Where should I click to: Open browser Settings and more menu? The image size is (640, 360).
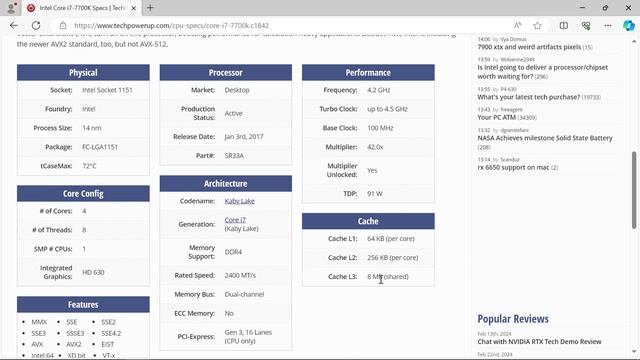608,25
